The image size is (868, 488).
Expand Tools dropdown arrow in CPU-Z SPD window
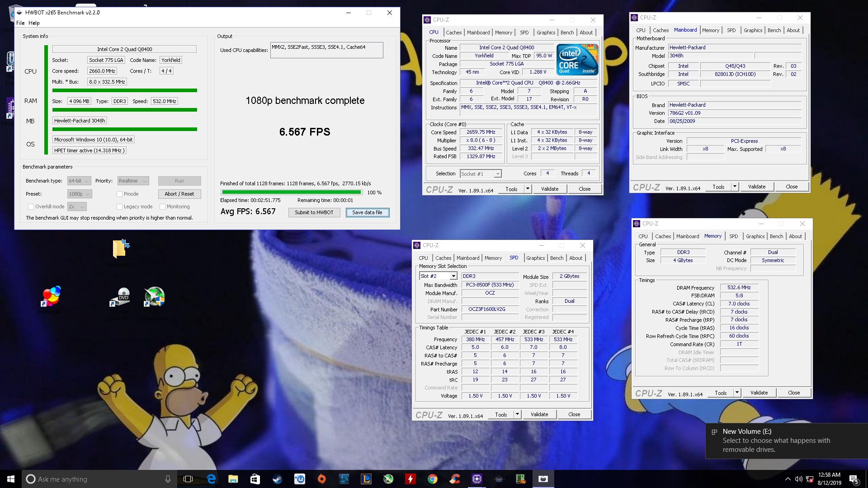coord(517,414)
